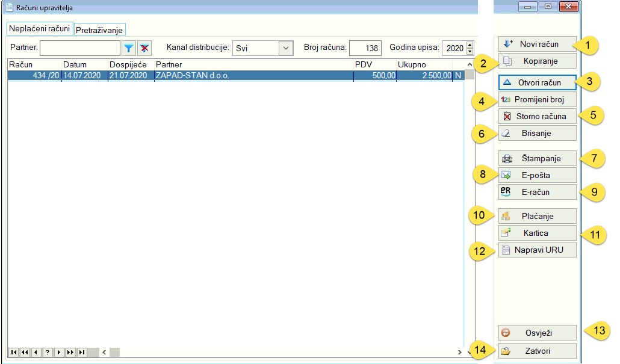This screenshot has width=620, height=364.
Task: Clear the partner filter with red X
Action: tap(144, 48)
